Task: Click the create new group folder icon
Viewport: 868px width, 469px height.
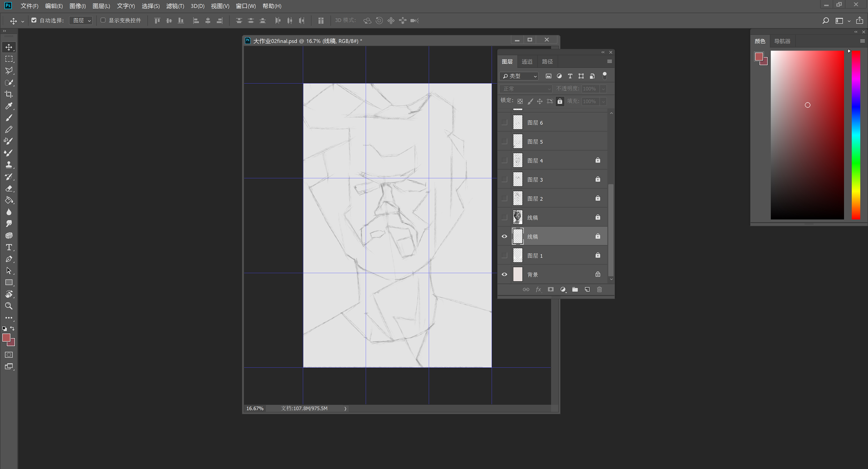Action: point(575,290)
